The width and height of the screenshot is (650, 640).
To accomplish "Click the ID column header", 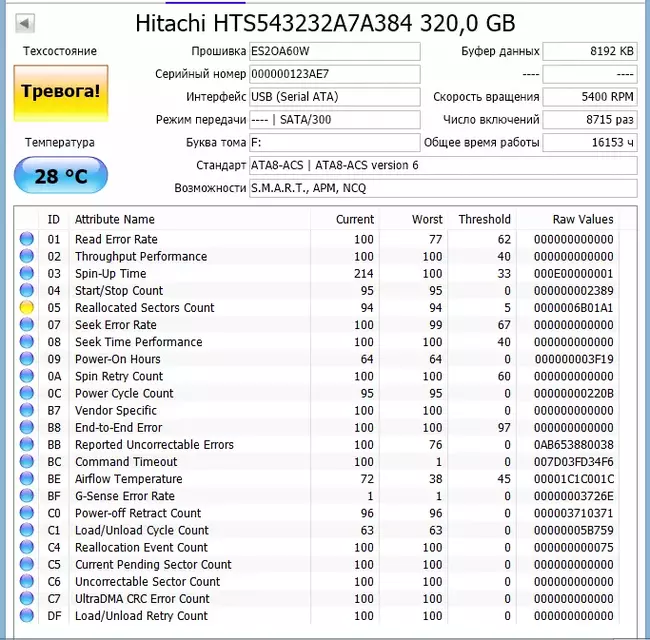I will [x=53, y=219].
